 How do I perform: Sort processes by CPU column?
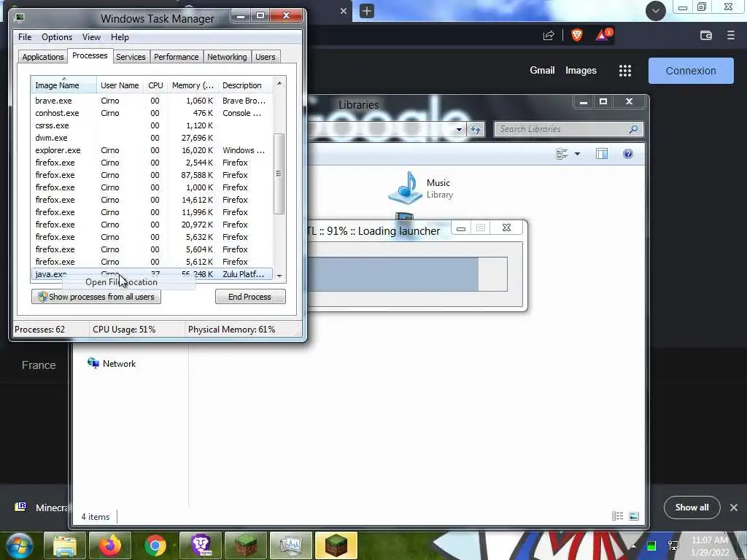[x=155, y=85]
